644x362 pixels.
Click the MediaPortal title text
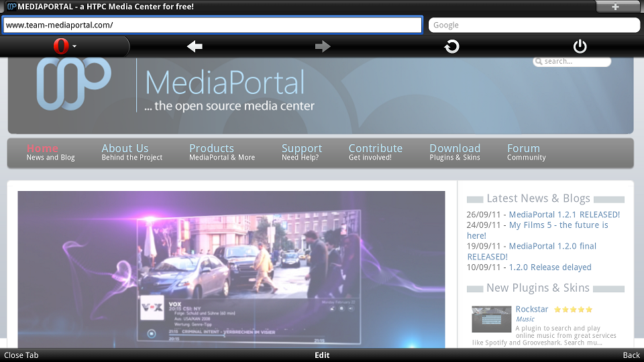(225, 83)
